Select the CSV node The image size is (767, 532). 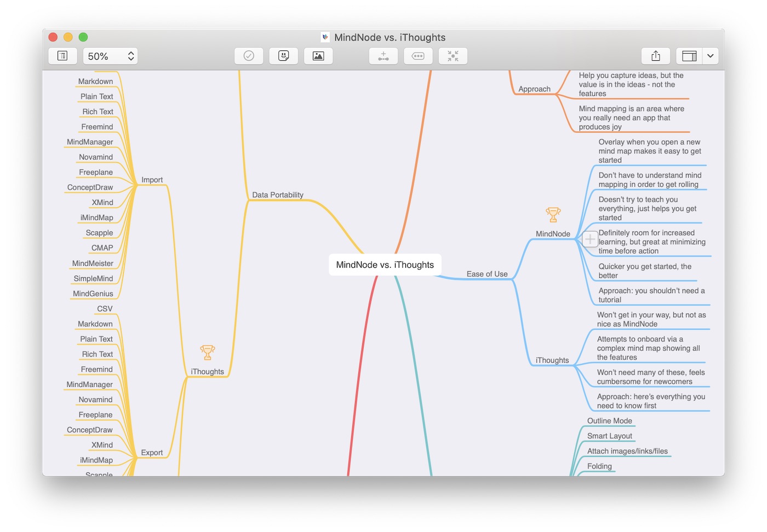105,309
